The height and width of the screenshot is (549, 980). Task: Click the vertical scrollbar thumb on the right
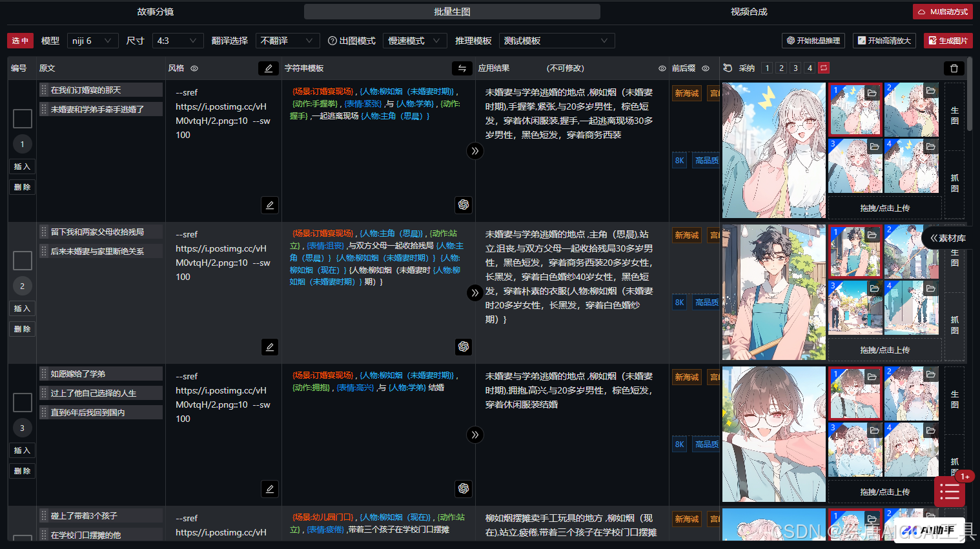(970, 94)
